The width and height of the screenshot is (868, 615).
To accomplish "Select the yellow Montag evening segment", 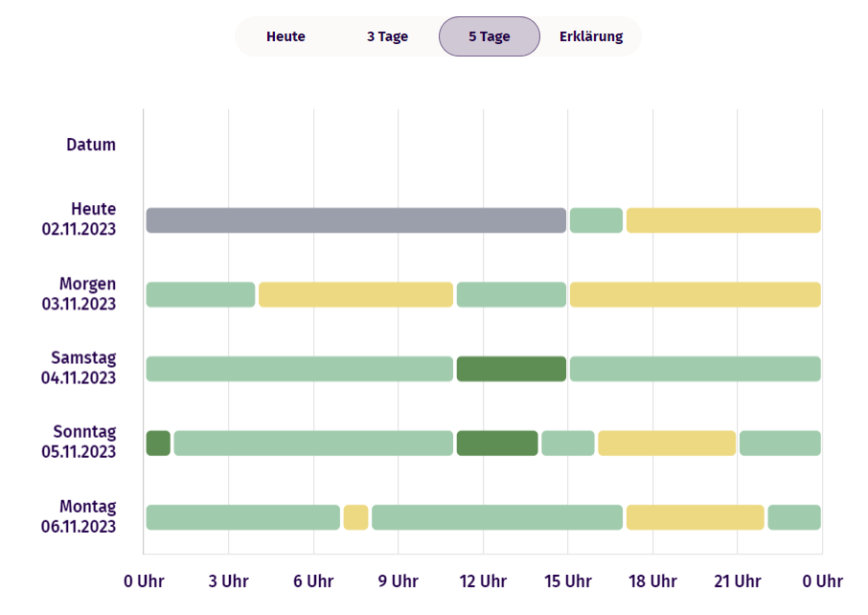I will pyautogui.click(x=695, y=517).
